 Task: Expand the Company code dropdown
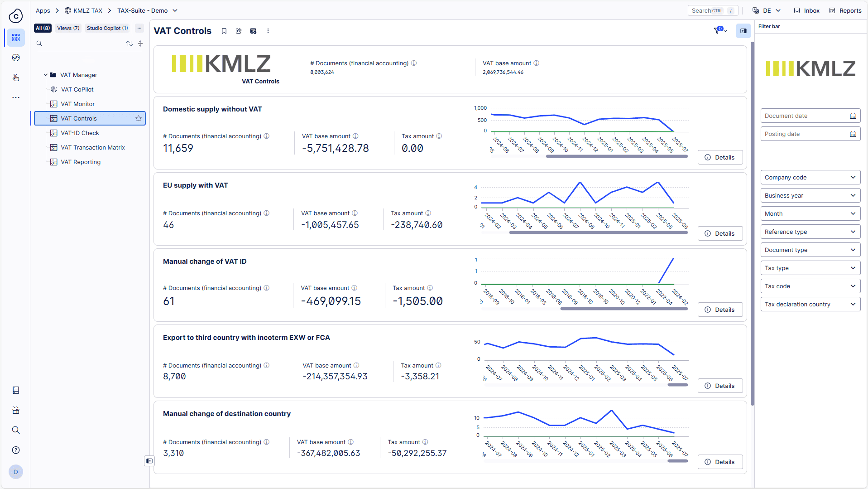(x=810, y=178)
